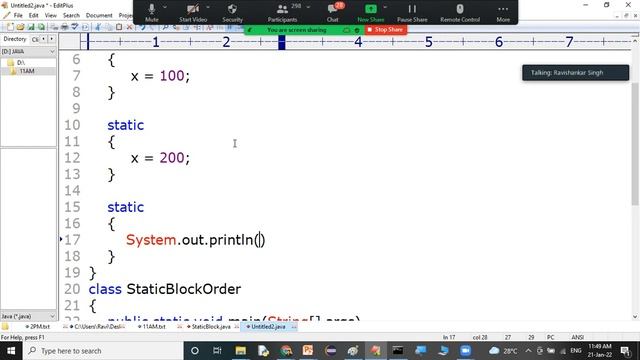Image resolution: width=640 pixels, height=360 pixels.
Task: Select the Cliptext panel tab
Action: (x=34, y=39)
